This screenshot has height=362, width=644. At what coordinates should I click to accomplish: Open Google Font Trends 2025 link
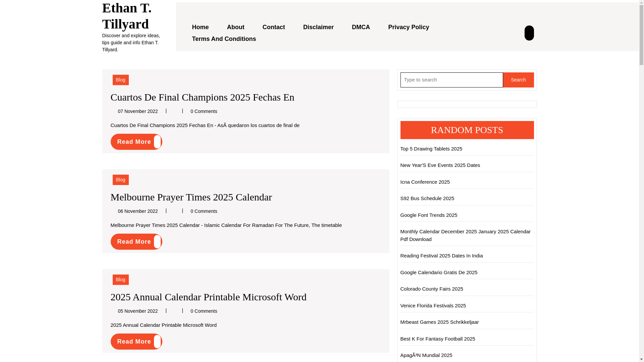pyautogui.click(x=429, y=215)
